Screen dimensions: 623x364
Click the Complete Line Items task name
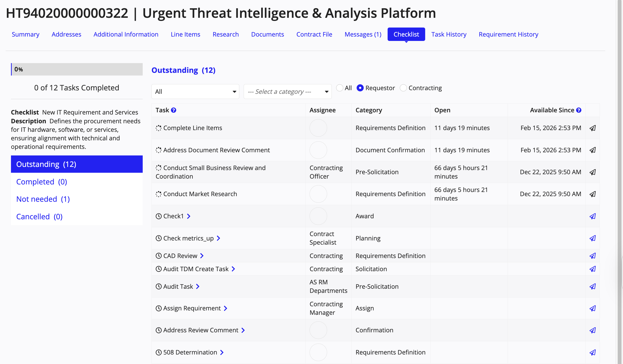[193, 128]
